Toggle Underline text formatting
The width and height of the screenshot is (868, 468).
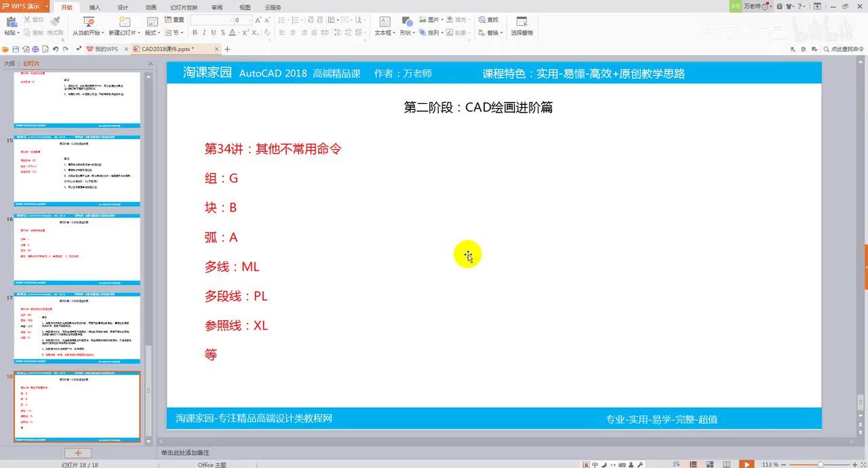click(x=214, y=33)
